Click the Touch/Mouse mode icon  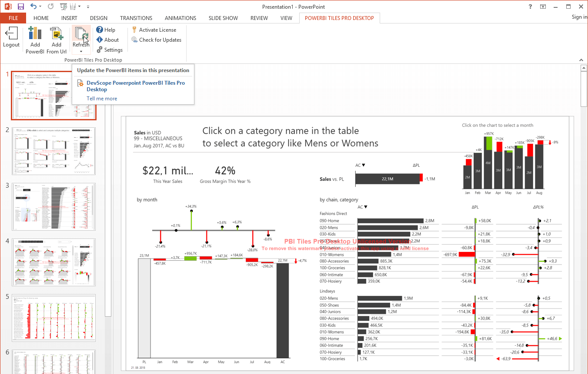point(72,7)
